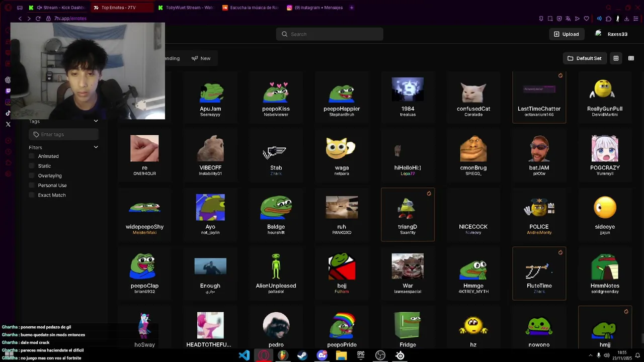644x362 pixels.
Task: Collapse the Filters section chevron
Action: (x=96, y=147)
